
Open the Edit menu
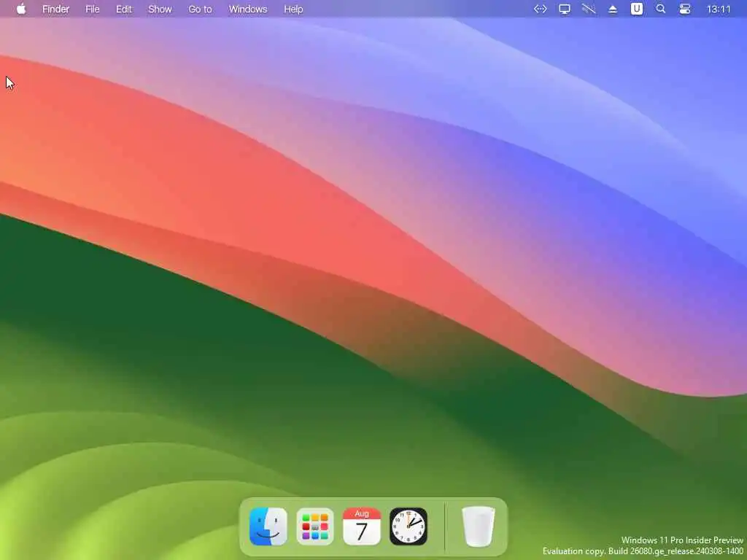pyautogui.click(x=124, y=9)
